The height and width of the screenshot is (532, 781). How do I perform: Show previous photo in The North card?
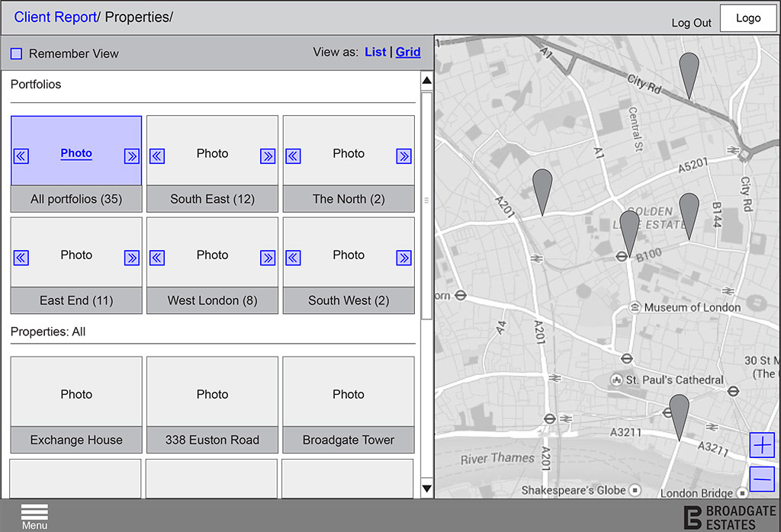point(294,156)
